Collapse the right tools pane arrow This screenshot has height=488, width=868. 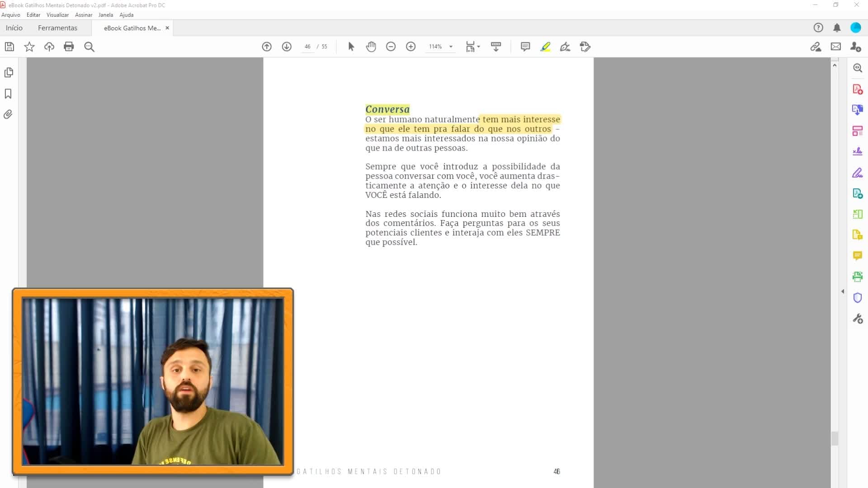[x=843, y=291]
